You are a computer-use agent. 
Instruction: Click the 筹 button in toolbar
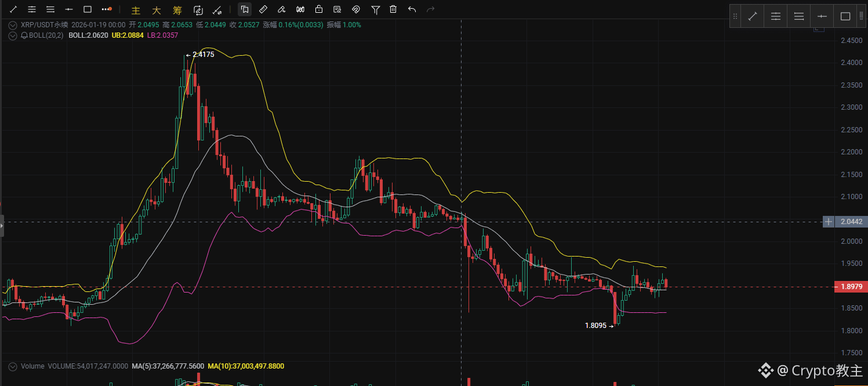click(177, 10)
